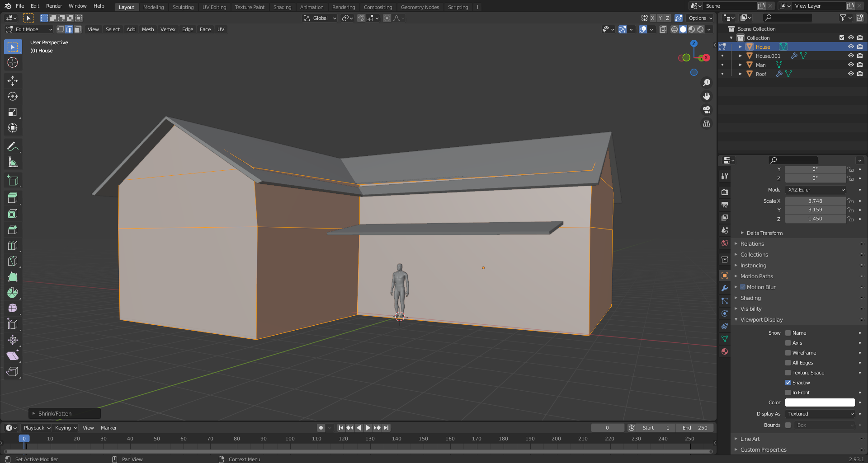The height and width of the screenshot is (463, 868).
Task: Open the World properties tab
Action: click(725, 243)
